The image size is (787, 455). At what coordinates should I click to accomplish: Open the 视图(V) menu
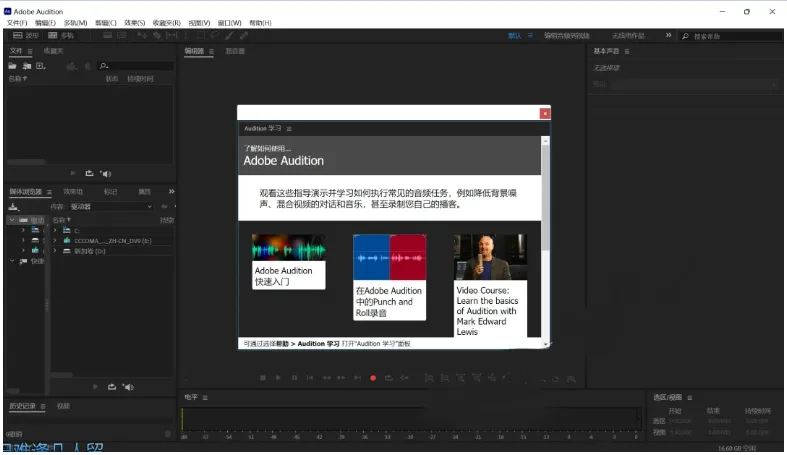click(199, 23)
